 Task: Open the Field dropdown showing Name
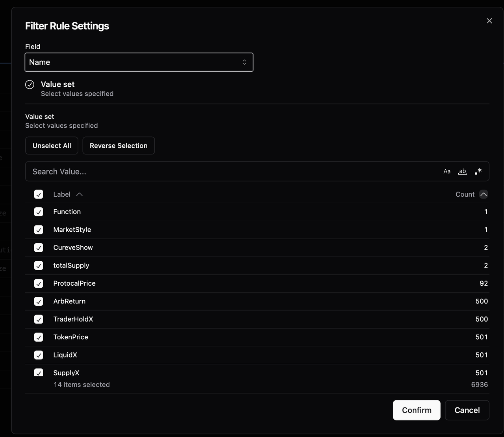pos(139,62)
